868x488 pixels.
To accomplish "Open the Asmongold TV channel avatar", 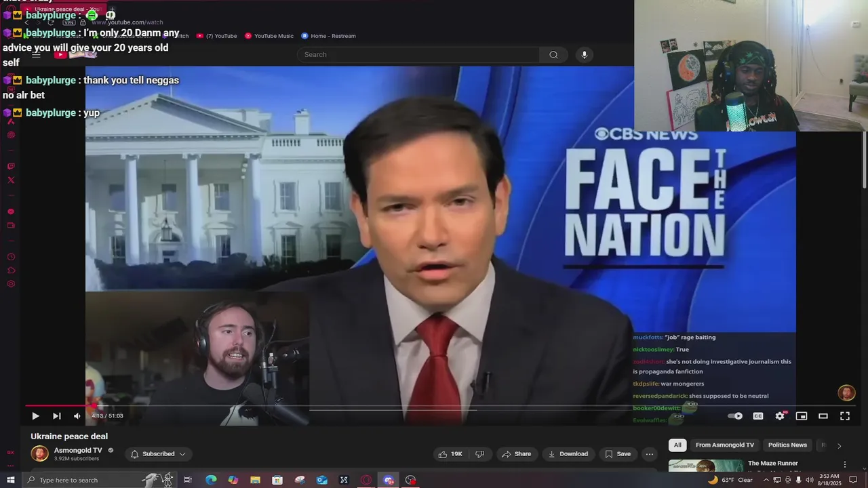I will (40, 453).
